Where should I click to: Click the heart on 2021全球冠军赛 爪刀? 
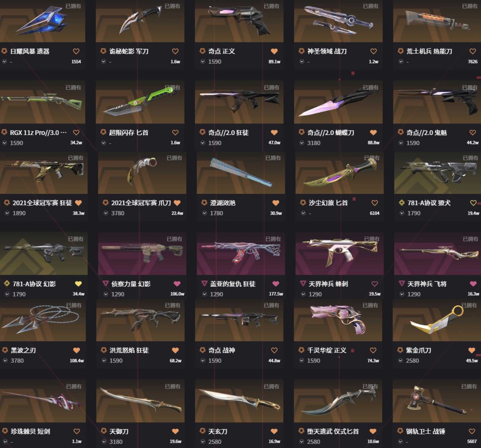coord(177,203)
